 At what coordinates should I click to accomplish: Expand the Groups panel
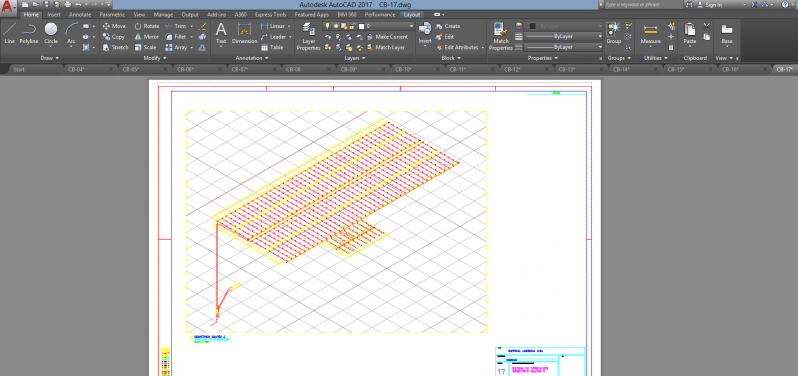point(619,58)
